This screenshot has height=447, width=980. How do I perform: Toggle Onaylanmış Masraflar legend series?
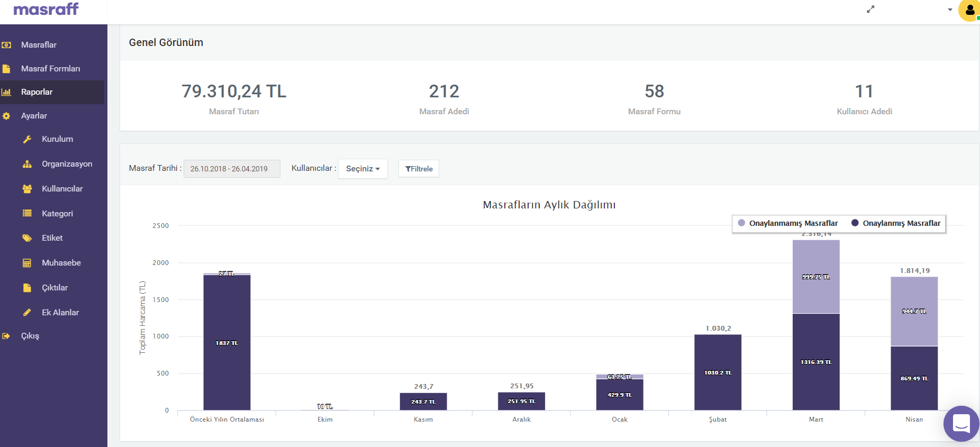pos(896,223)
